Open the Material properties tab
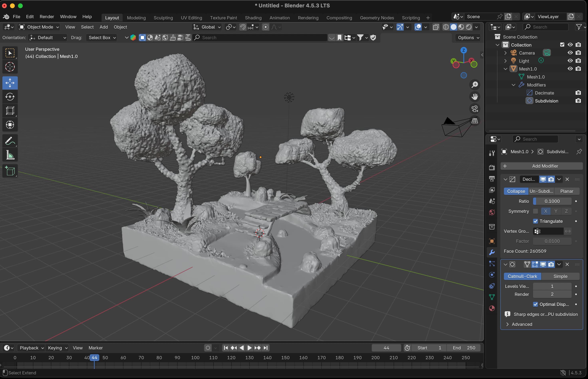 point(492,308)
